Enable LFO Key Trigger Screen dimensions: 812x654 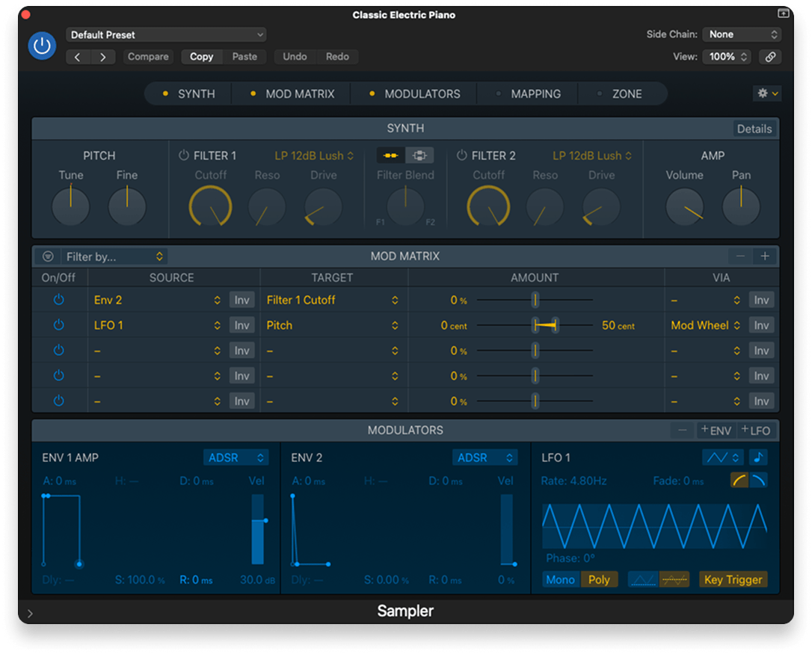click(733, 579)
